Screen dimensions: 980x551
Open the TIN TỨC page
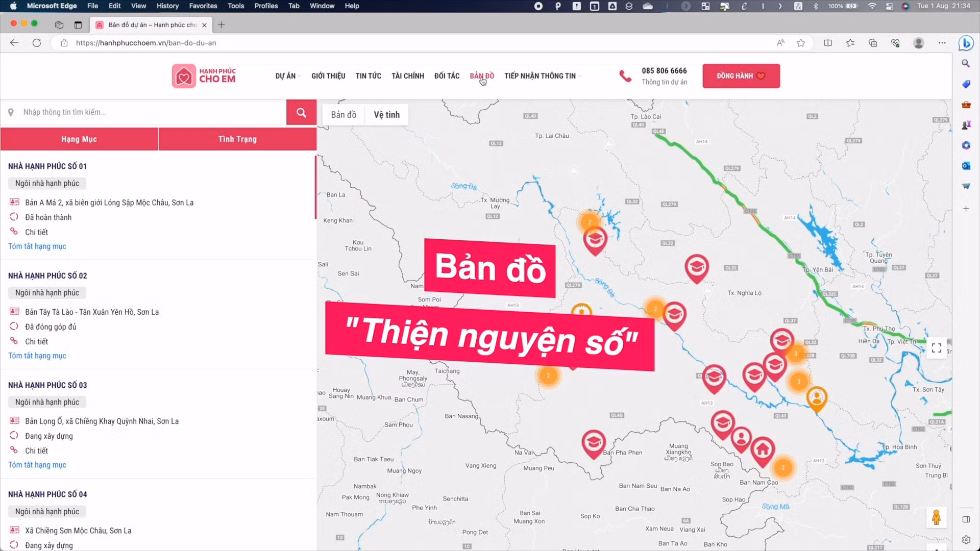368,76
